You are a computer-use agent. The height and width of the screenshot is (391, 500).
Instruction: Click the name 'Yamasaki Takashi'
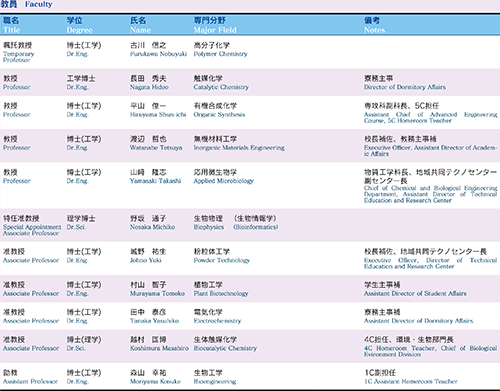click(155, 181)
